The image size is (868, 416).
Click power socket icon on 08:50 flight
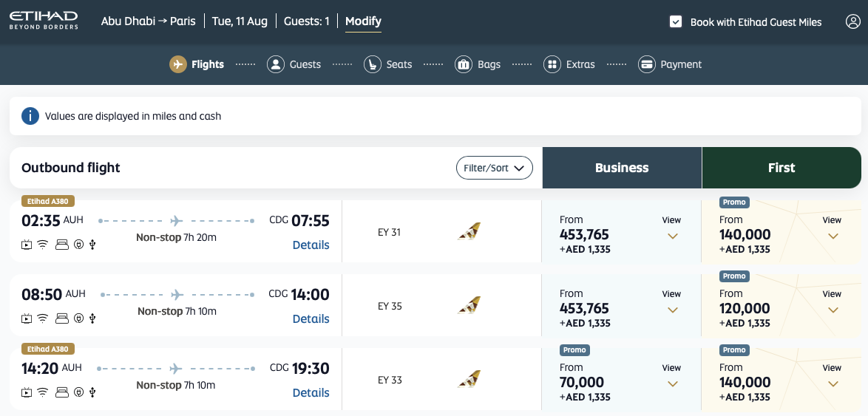click(x=78, y=318)
